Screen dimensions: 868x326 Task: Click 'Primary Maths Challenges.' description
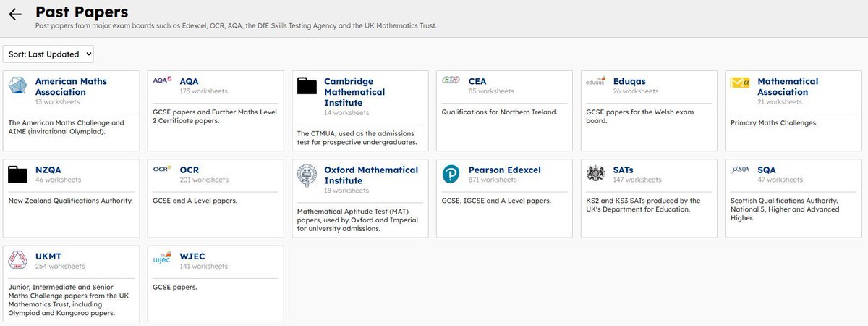(774, 123)
